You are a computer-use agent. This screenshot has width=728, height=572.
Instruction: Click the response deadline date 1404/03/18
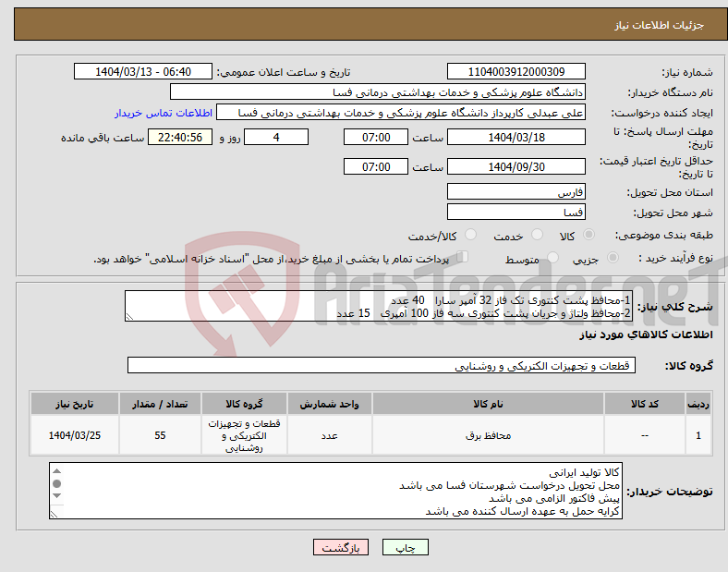pyautogui.click(x=516, y=137)
